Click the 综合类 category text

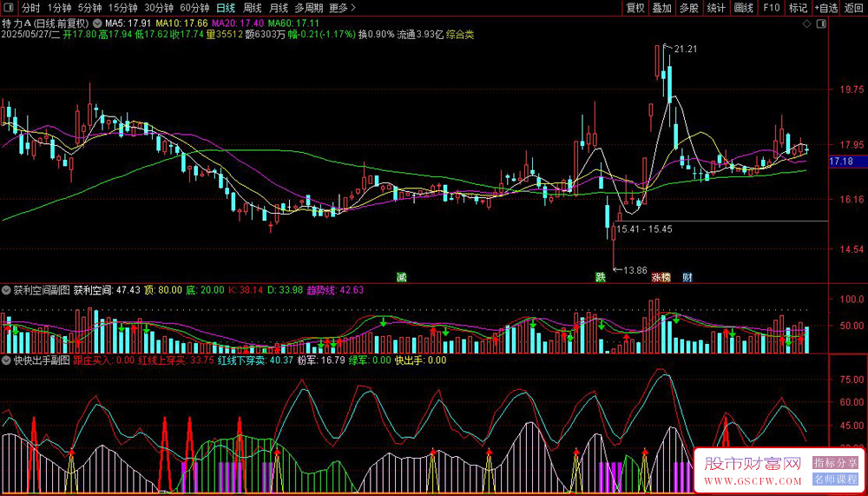460,35
